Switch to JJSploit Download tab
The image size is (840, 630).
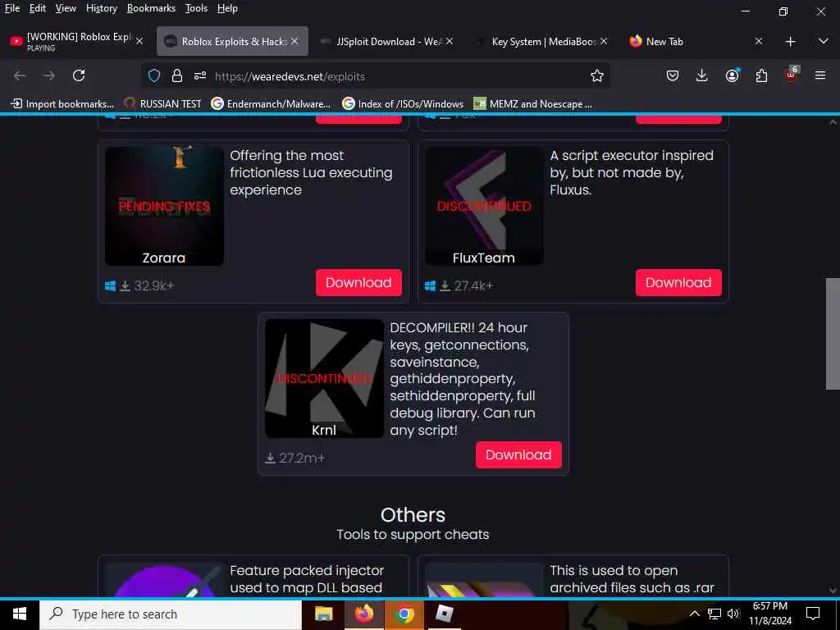click(x=386, y=41)
